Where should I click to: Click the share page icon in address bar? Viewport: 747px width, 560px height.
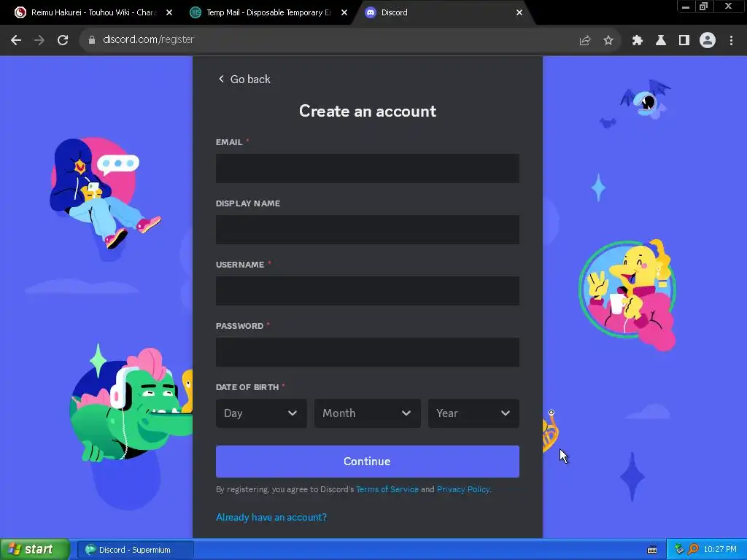[584, 41]
